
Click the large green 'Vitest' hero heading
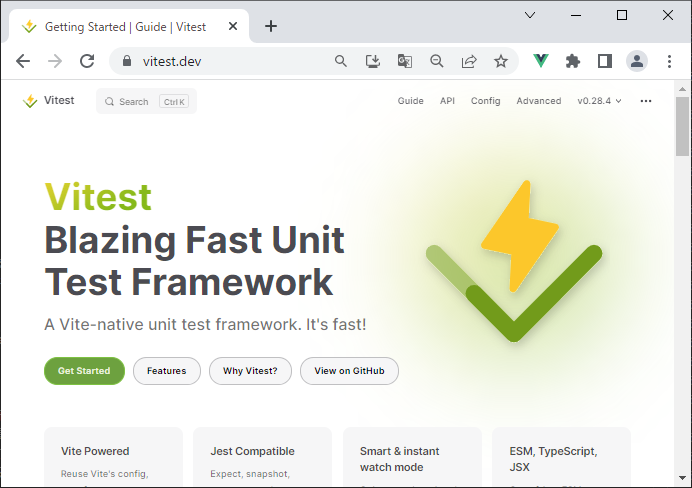click(x=98, y=197)
